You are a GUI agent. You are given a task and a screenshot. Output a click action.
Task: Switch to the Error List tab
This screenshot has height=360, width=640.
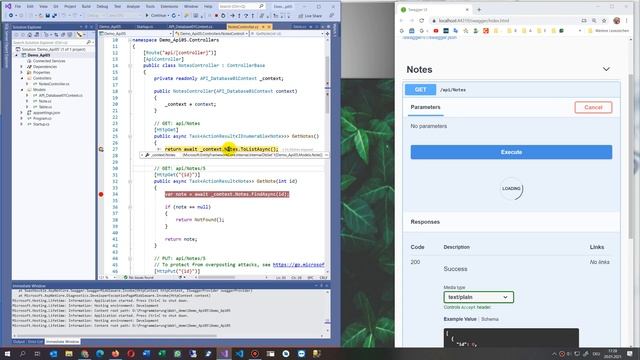point(35,342)
